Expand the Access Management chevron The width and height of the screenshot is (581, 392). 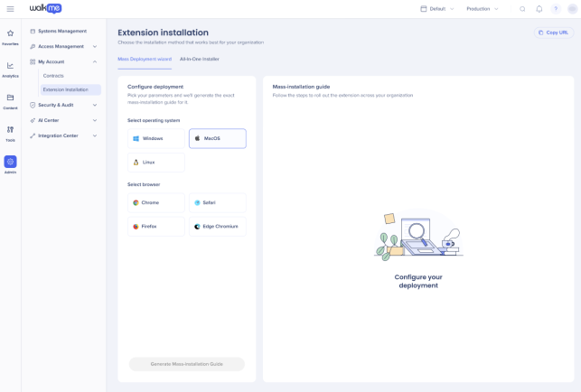coord(95,46)
